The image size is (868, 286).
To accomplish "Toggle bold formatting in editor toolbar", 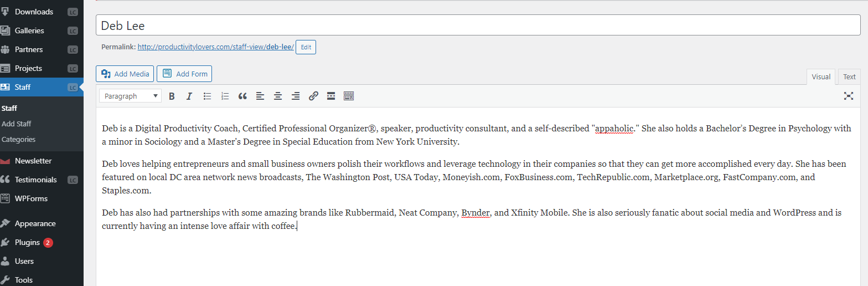I will [x=172, y=96].
